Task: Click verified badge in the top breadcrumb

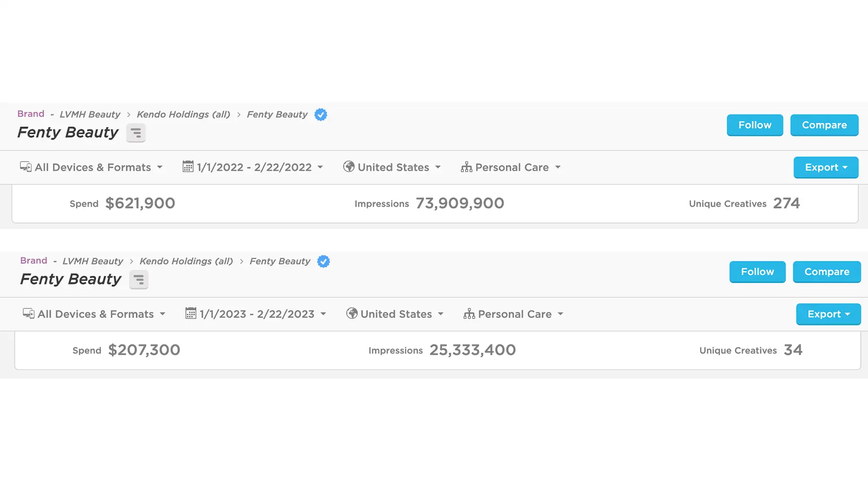Action: 321,115
